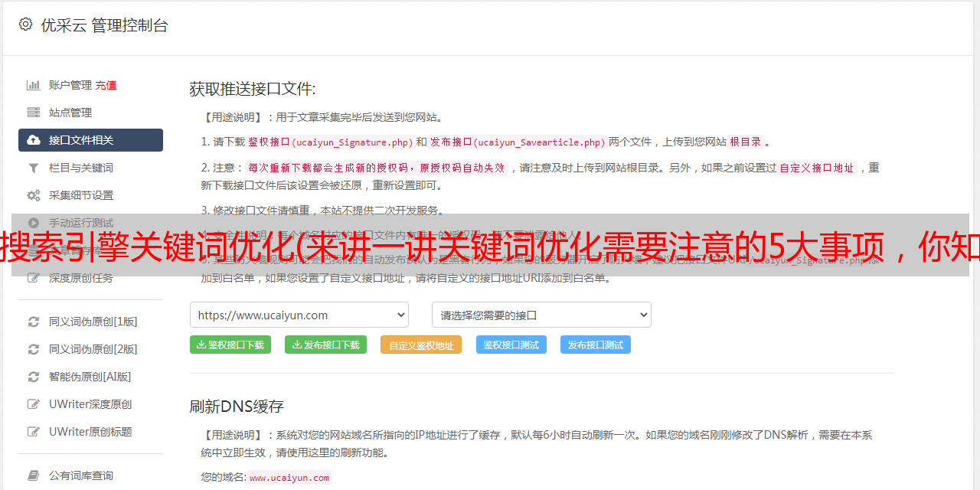Click the refresh icon for 智能伪原创[AI版]
The height and width of the screenshot is (490, 980).
click(34, 377)
